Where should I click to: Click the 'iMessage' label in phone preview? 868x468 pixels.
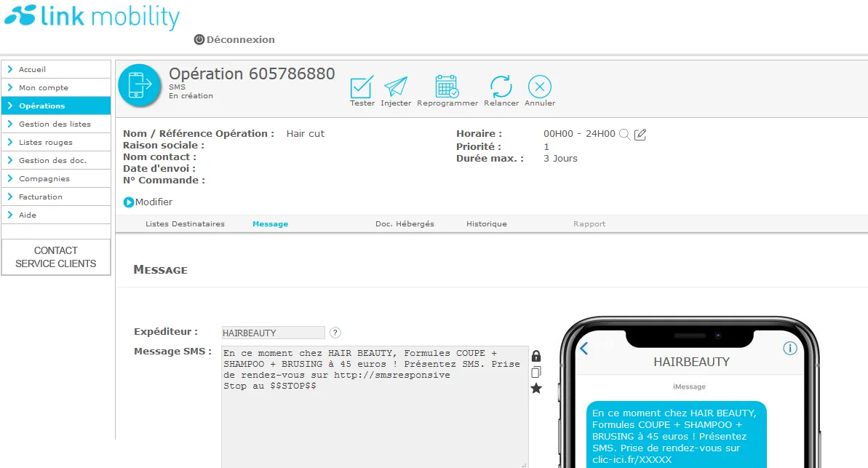pyautogui.click(x=689, y=386)
